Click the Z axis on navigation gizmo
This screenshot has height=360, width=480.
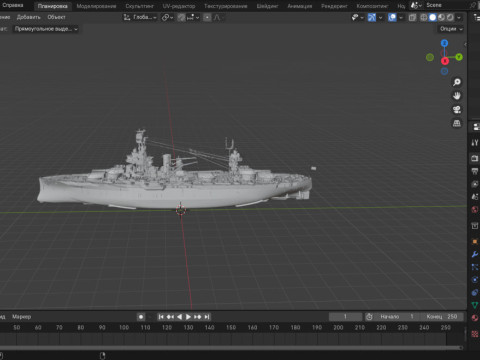tap(444, 43)
